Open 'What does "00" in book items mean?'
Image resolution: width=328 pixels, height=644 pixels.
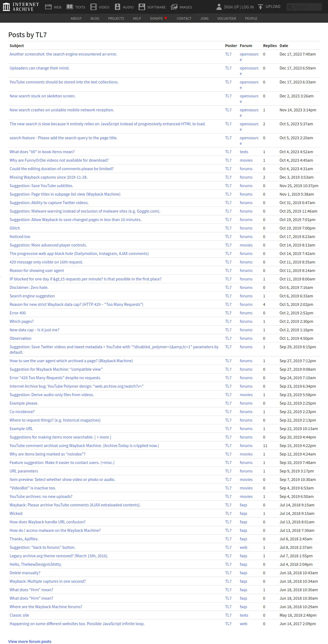[42, 152]
